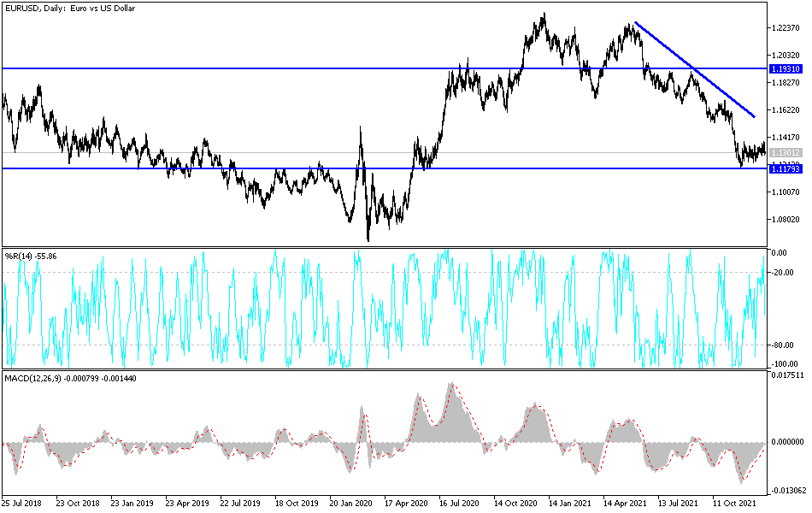Click the 1.16220 price axis value

pyautogui.click(x=785, y=110)
